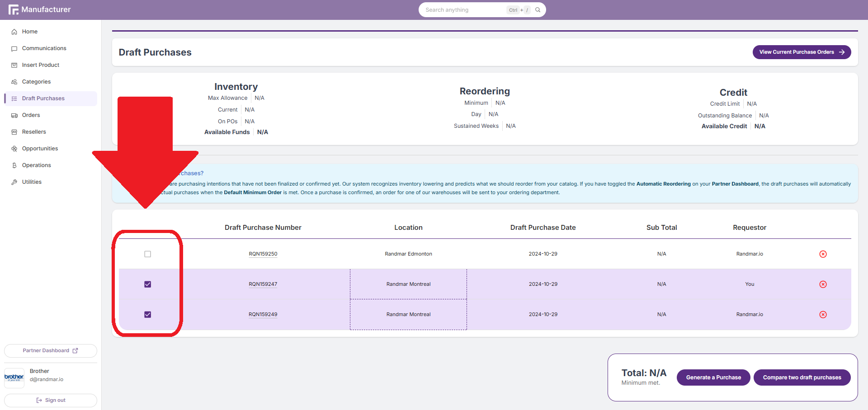Delete draft purchase RQN159250 with red X
Viewport: 868px width, 410px height.
823,254
